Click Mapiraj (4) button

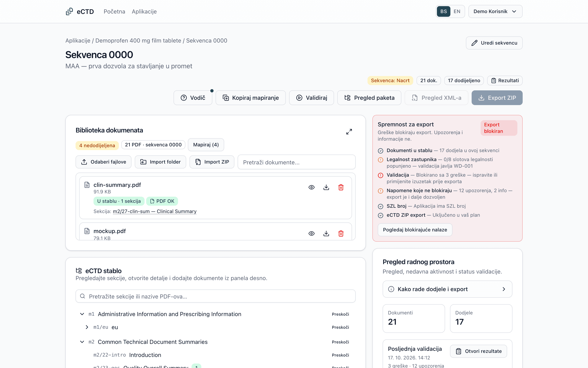point(206,145)
